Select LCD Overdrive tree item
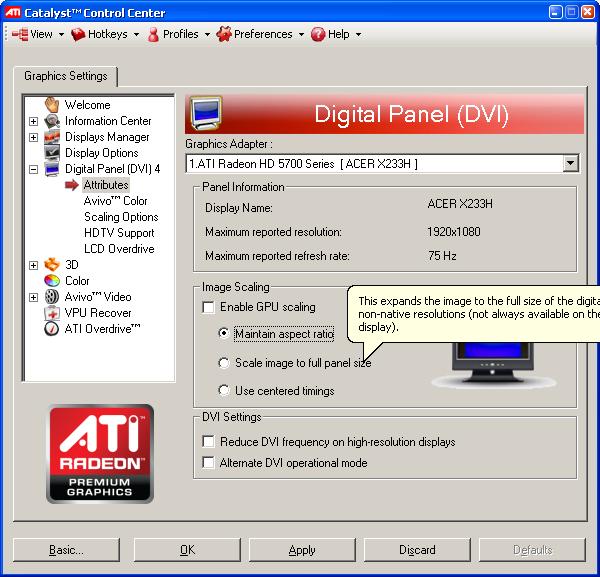 point(119,249)
